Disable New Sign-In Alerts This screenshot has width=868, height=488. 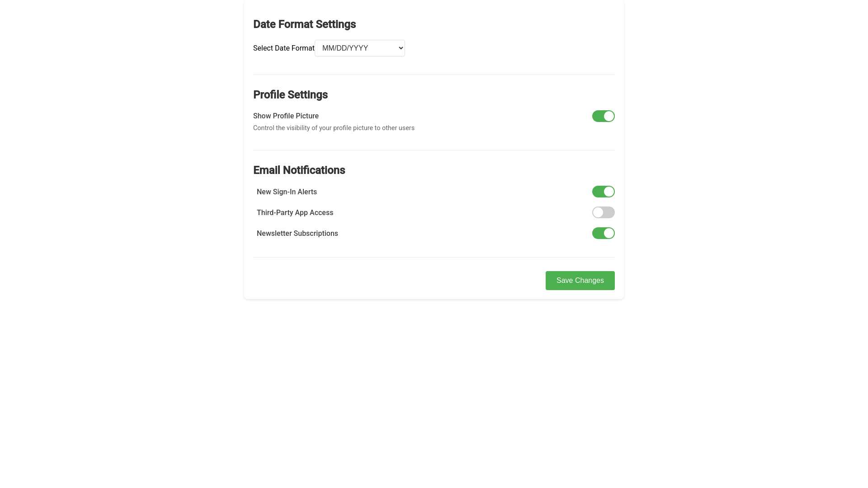(x=603, y=192)
